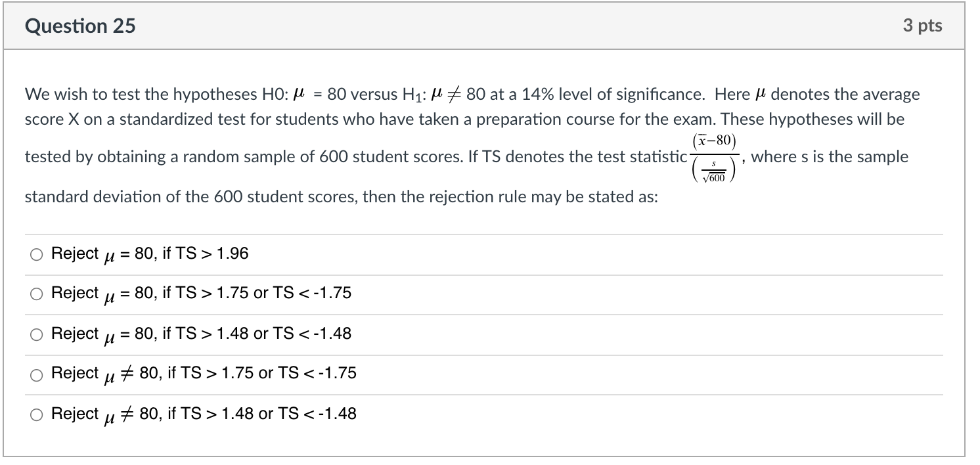980x465 pixels.
Task: Click the radio circle beside the last answer
Action: coord(37,414)
